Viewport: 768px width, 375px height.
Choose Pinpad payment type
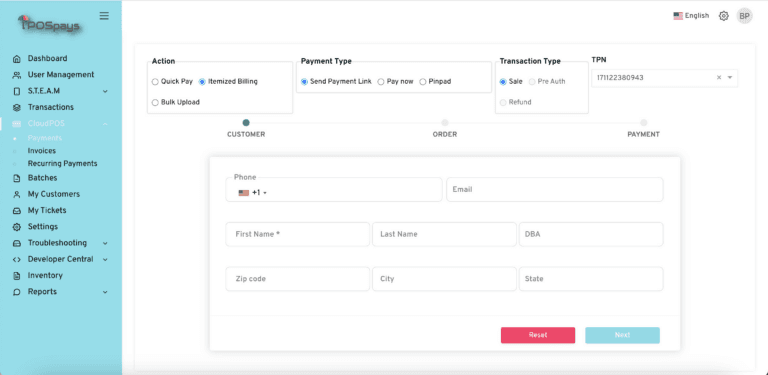(423, 82)
